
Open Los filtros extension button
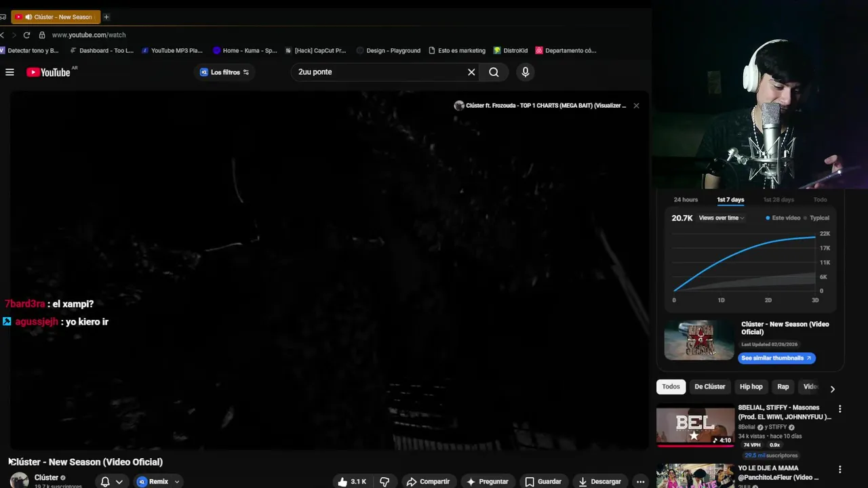[224, 72]
